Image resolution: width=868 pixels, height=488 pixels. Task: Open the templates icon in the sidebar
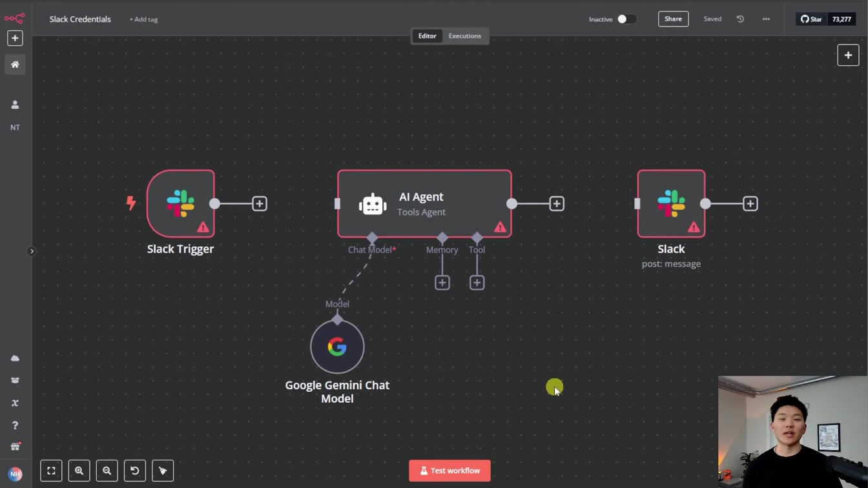(x=15, y=380)
